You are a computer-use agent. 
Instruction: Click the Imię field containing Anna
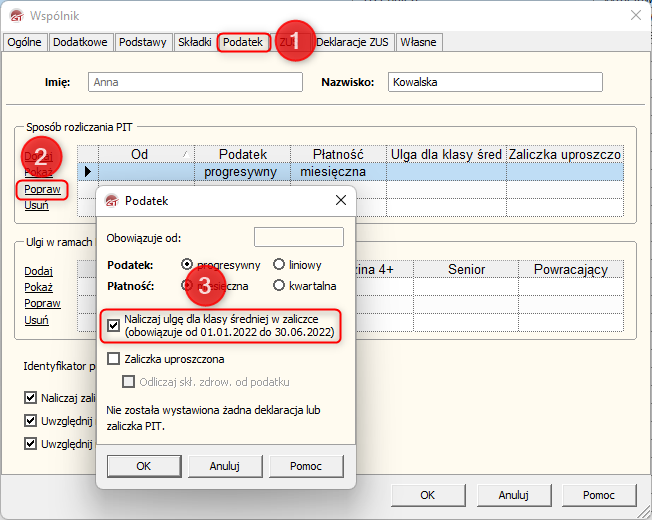click(195, 82)
